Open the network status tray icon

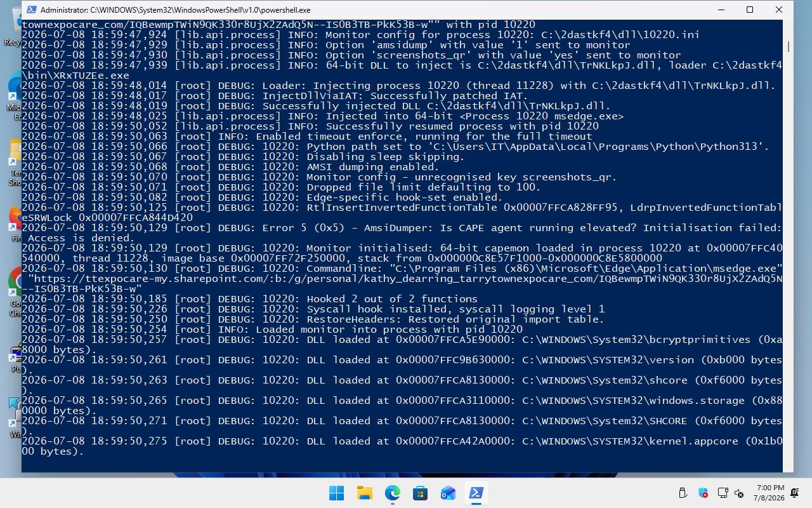723,493
